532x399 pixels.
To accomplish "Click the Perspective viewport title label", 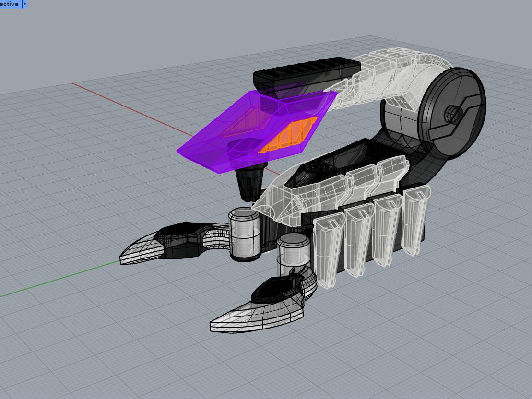I will (10, 4).
